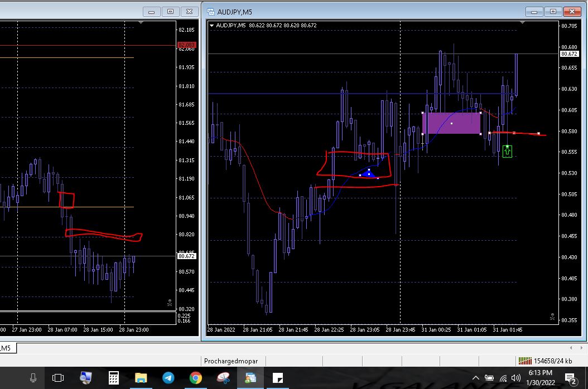Click the Prochargedmopar profile in status bar
Screen dimensions: 588x389
(x=231, y=361)
